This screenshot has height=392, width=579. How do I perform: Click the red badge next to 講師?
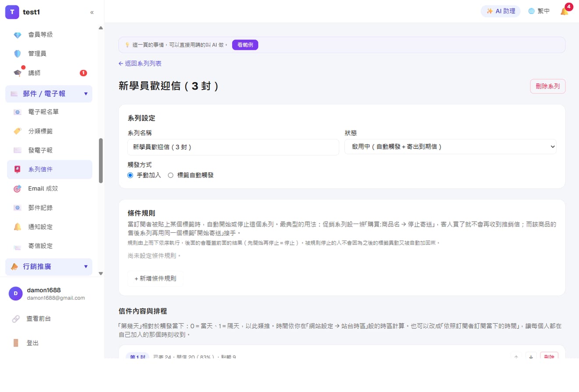click(83, 73)
